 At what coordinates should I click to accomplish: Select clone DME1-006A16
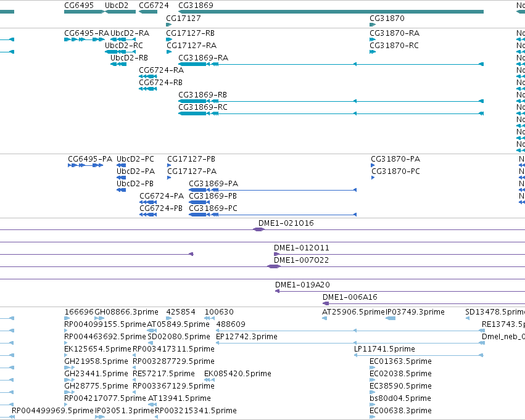(350, 297)
